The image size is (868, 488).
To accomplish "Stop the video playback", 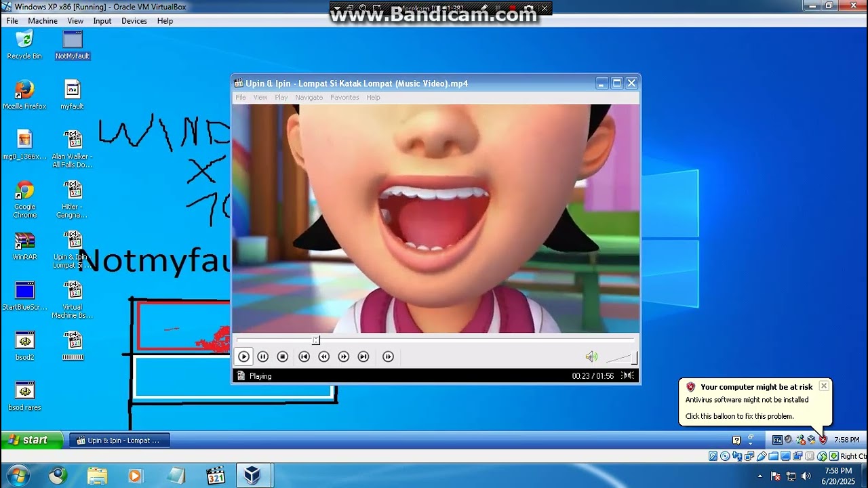I will tap(283, 357).
